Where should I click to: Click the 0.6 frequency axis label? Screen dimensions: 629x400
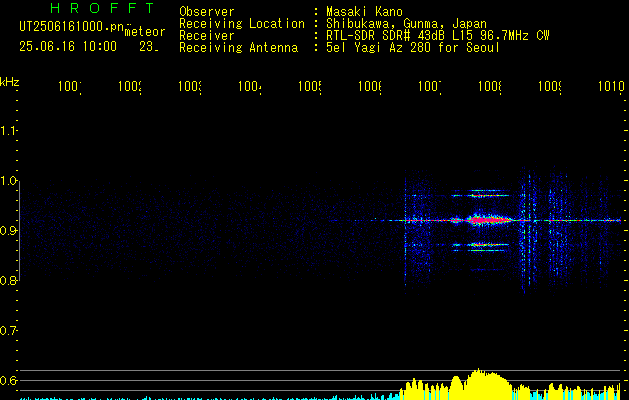point(8,380)
